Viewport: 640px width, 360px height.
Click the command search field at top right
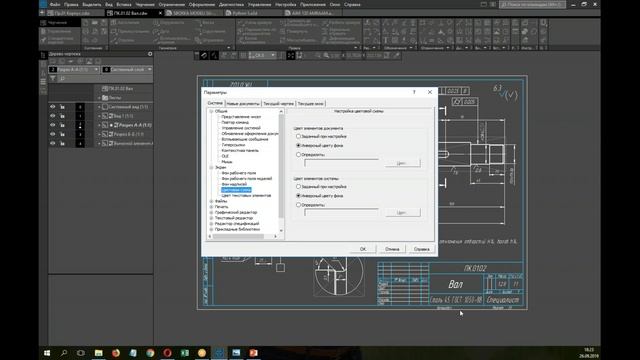point(532,4)
